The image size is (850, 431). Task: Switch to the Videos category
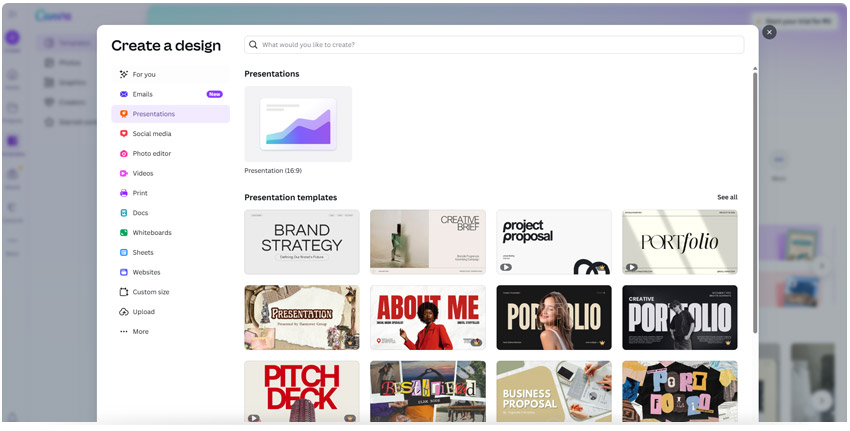[171, 173]
